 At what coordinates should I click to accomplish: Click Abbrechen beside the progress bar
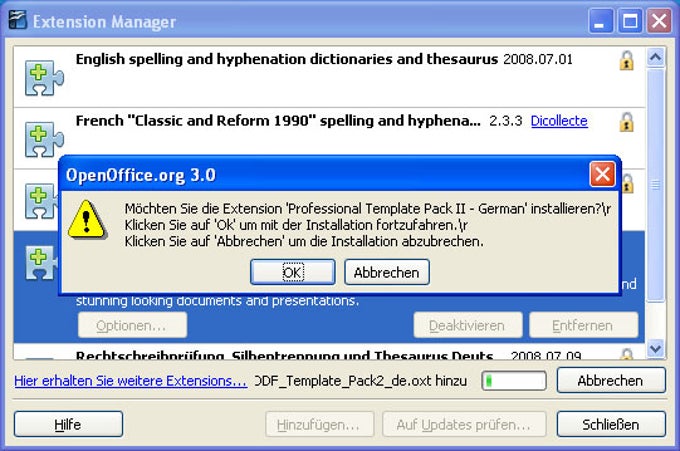[611, 380]
